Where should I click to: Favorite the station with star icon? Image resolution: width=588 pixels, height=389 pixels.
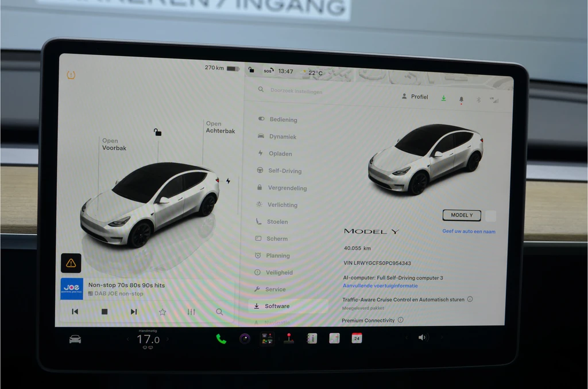163,312
